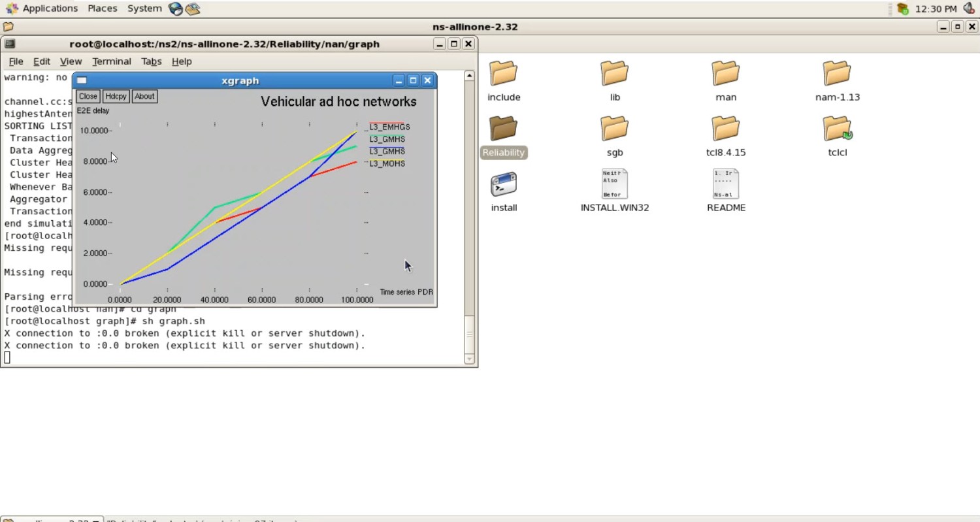Open the man folder
This screenshot has height=522, width=980.
pyautogui.click(x=725, y=73)
